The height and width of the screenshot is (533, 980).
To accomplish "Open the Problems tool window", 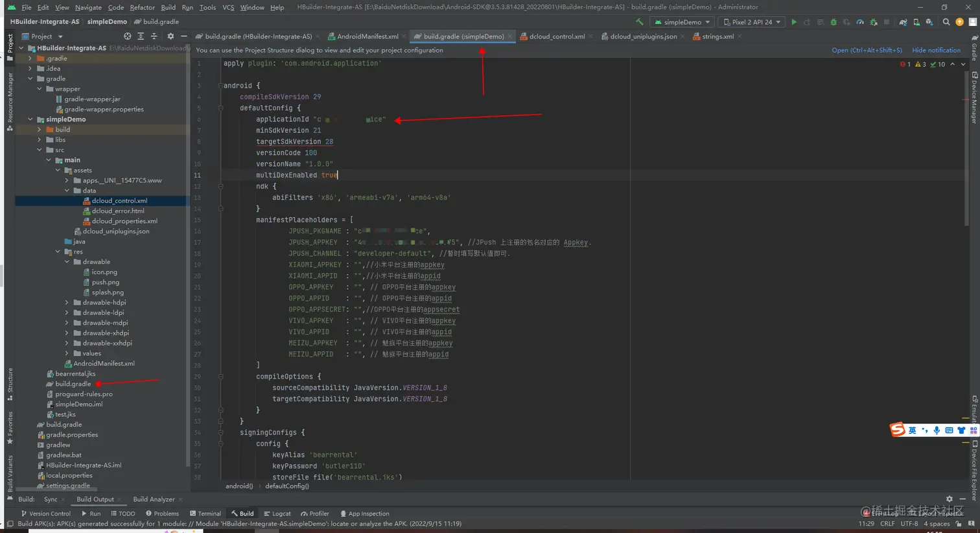I will [x=162, y=514].
